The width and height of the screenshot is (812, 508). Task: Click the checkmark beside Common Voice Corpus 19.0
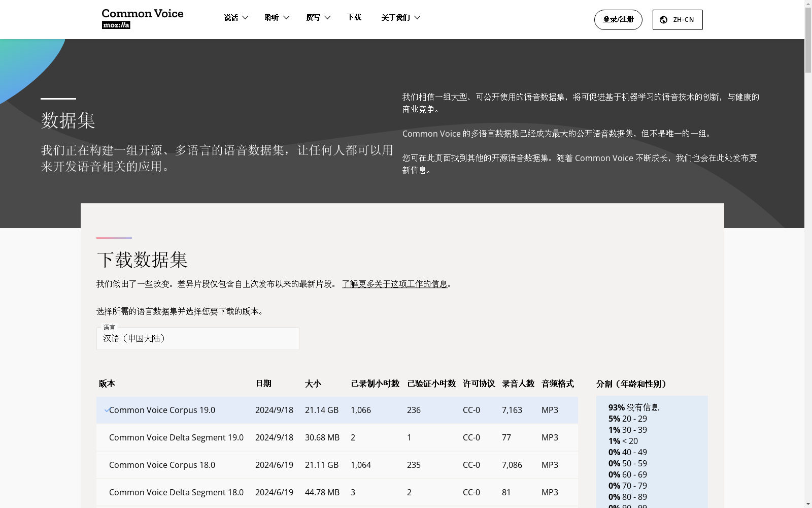[x=107, y=410]
